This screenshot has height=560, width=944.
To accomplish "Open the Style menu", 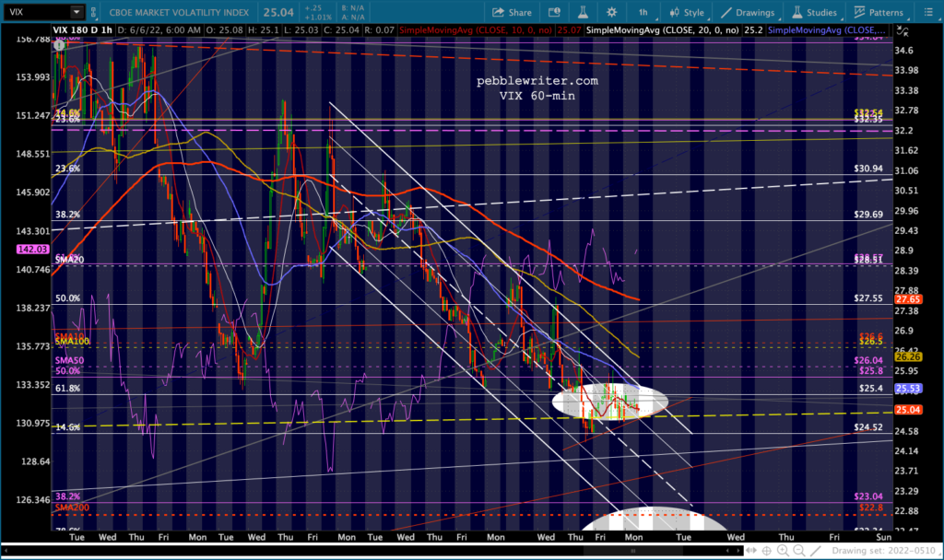I will click(688, 12).
